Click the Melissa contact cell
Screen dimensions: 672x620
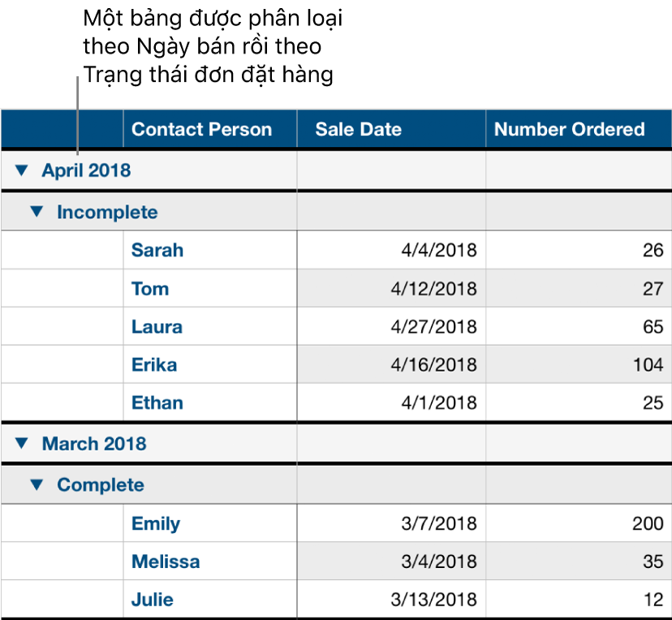pos(166,562)
